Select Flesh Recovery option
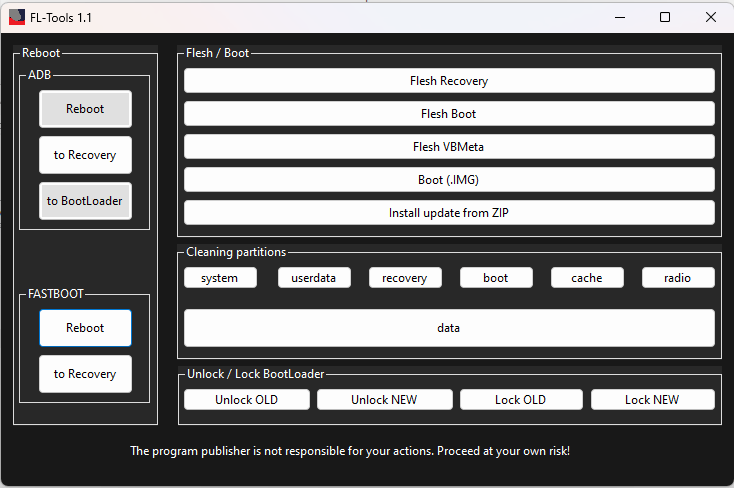734x488 pixels. click(x=449, y=81)
